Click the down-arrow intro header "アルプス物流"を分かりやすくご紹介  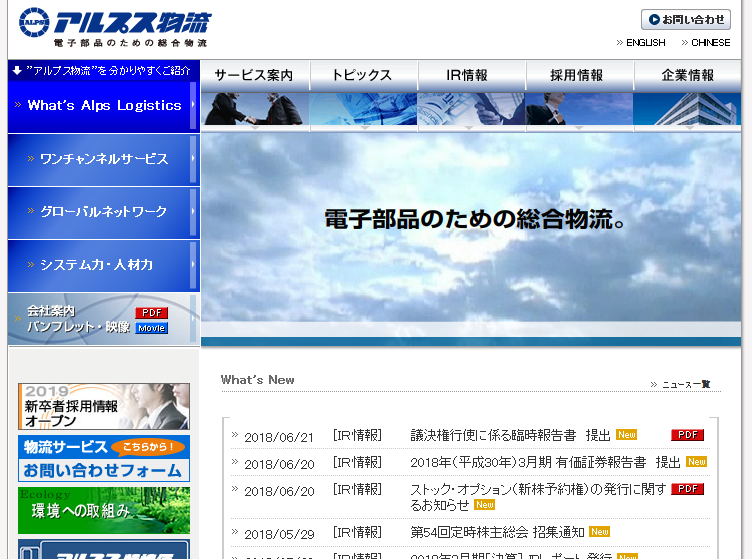104,70
